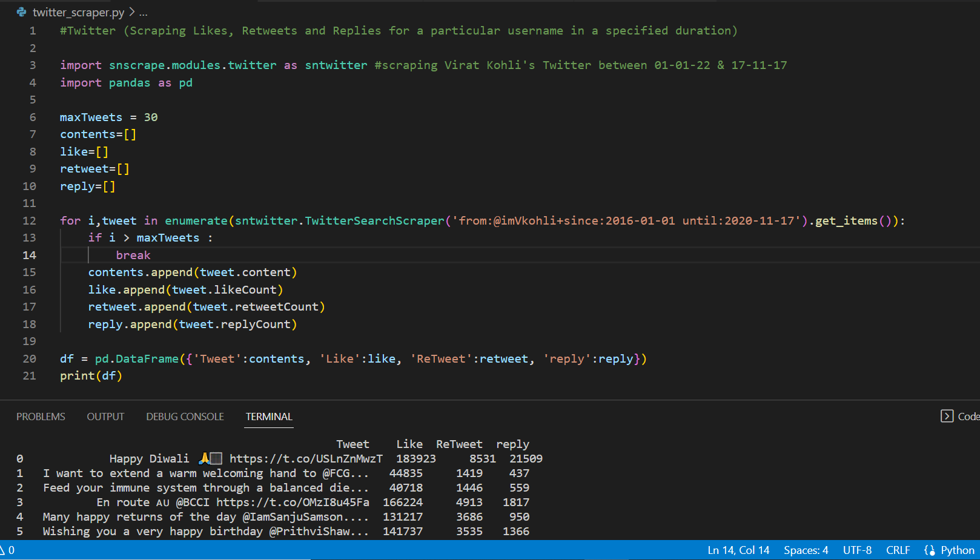Image resolution: width=980 pixels, height=560 pixels.
Task: Click 'TwitterSearchScraper' in the for loop
Action: pyautogui.click(x=374, y=220)
